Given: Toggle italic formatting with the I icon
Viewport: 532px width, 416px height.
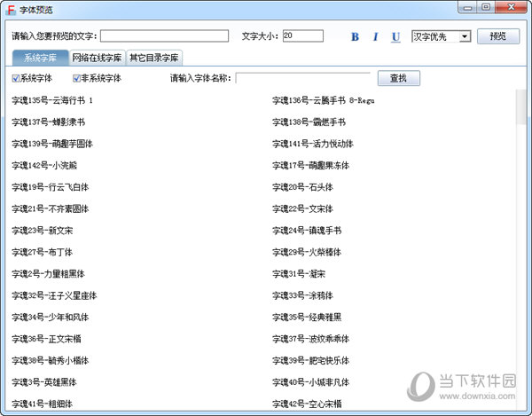Looking at the screenshot, I should click(x=375, y=36).
